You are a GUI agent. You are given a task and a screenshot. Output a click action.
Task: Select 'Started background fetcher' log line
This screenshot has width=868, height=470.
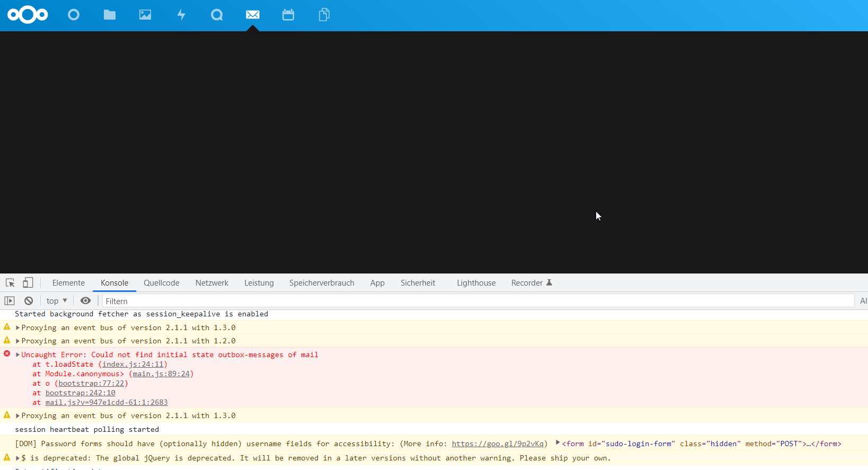141,314
